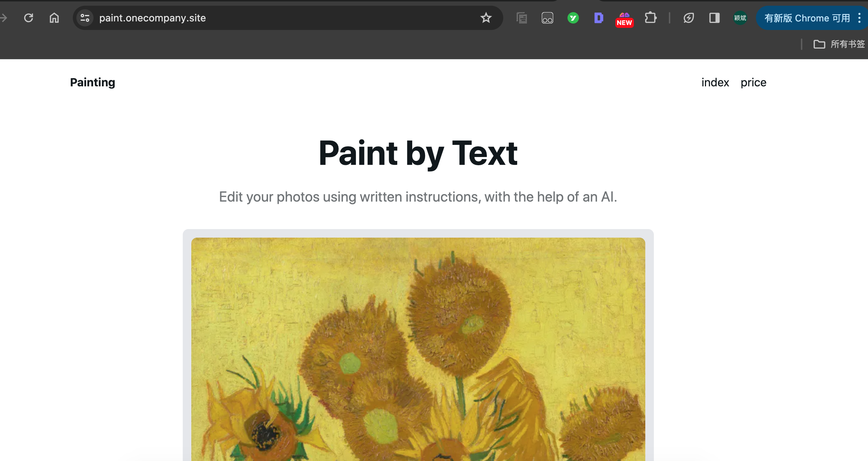Click the sunflowers painting image
The height and width of the screenshot is (461, 868).
tap(418, 349)
